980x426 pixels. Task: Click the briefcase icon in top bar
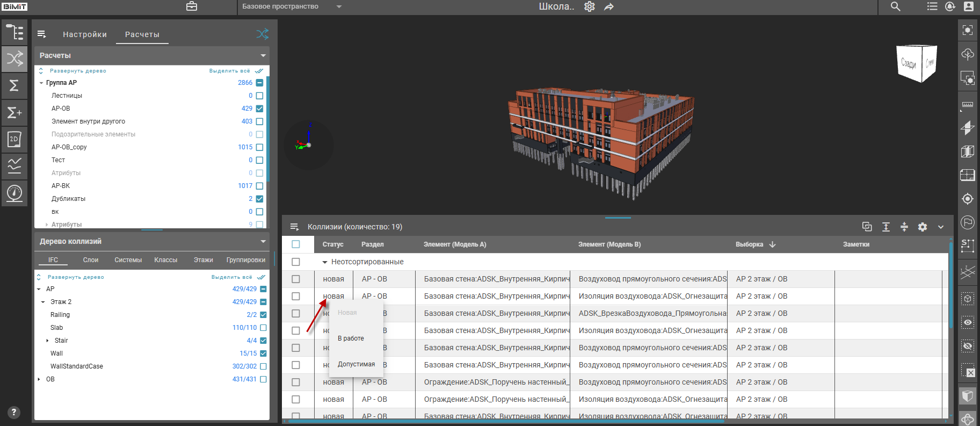pyautogui.click(x=192, y=6)
